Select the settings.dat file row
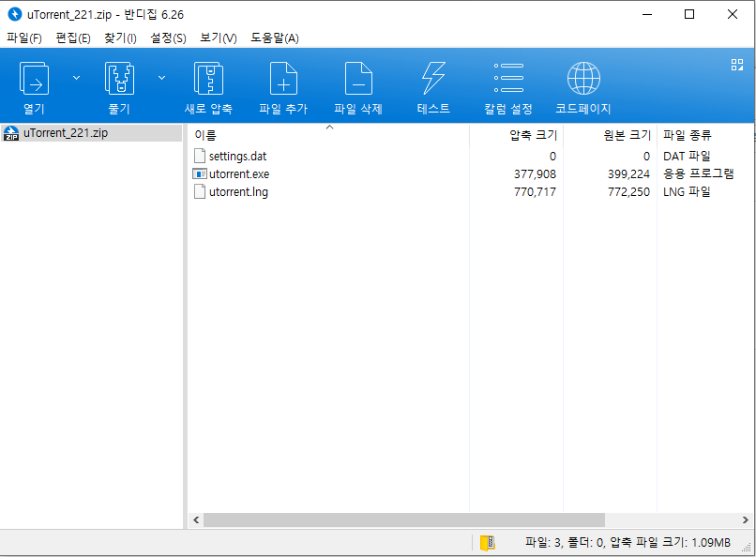Viewport: 756px width, 557px height. tap(471, 156)
